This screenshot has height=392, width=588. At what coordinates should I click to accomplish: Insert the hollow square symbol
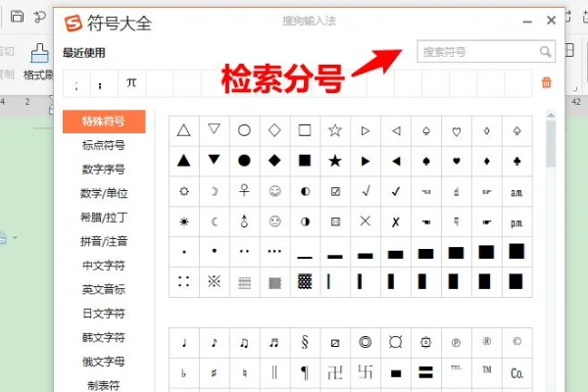305,130
